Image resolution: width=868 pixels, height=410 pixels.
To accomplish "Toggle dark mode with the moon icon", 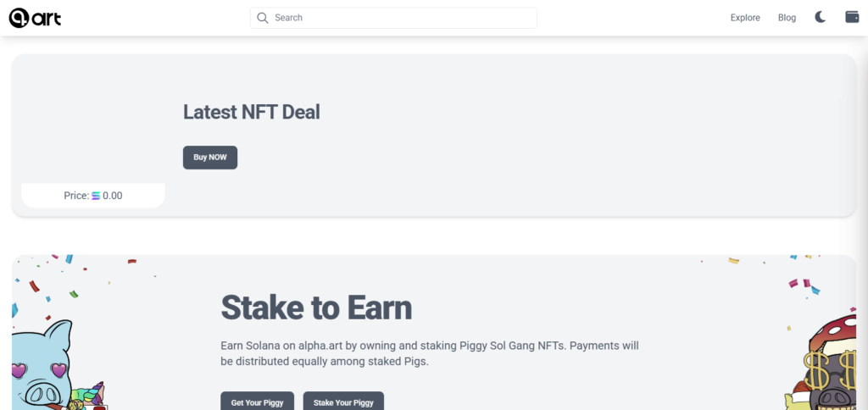I will tap(821, 17).
